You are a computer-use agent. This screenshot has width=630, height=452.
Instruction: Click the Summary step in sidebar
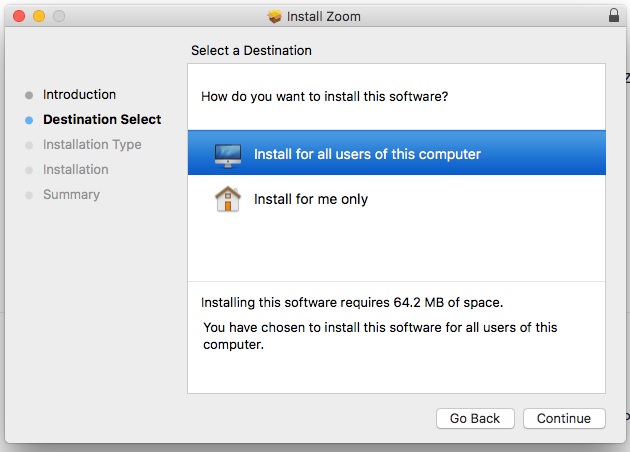[71, 195]
